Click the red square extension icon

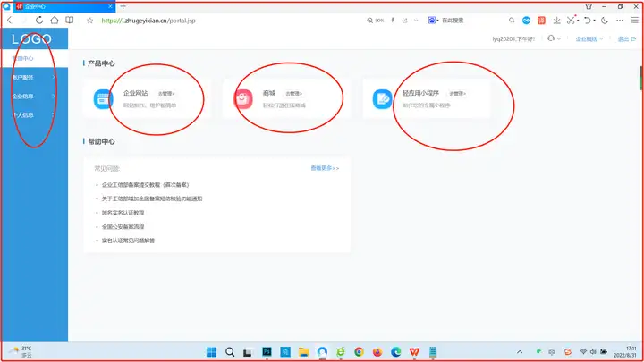pos(541,20)
